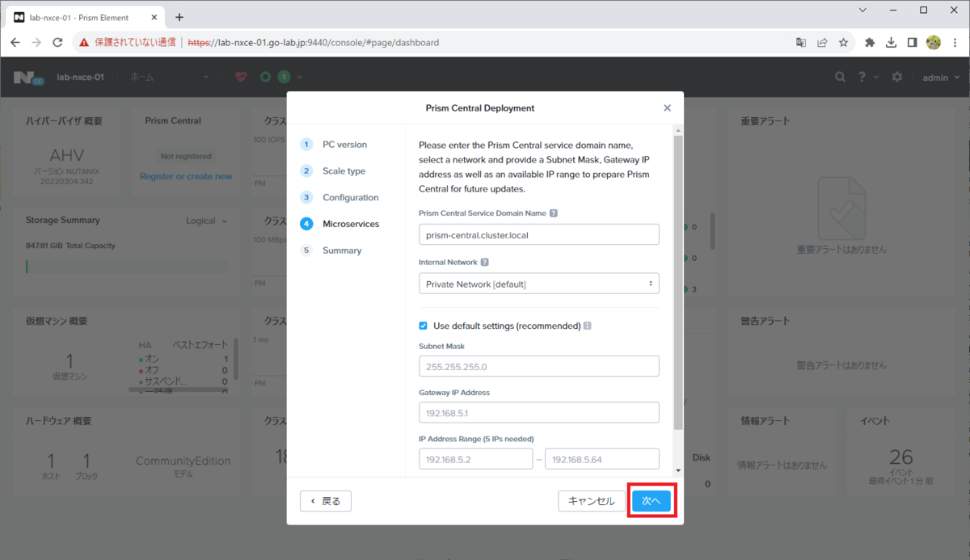Click the Register or create new link
Screen dimensions: 970x560
point(186,176)
